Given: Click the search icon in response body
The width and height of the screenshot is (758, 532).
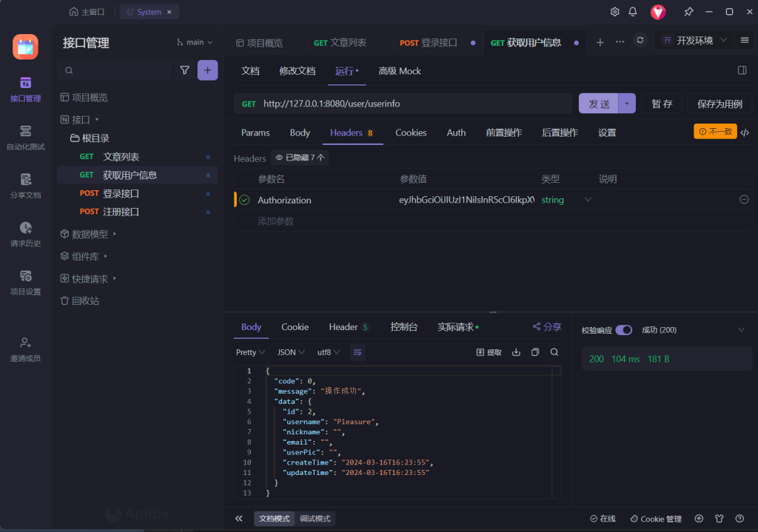Looking at the screenshot, I should click(554, 352).
